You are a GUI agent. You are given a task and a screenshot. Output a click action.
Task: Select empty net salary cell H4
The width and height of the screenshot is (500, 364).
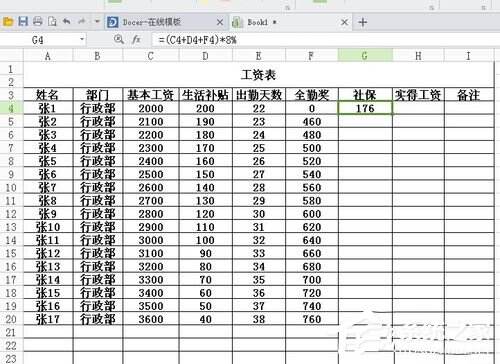tap(418, 108)
